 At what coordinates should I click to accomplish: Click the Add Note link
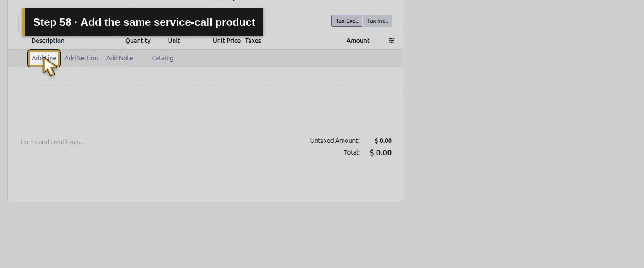tap(119, 58)
